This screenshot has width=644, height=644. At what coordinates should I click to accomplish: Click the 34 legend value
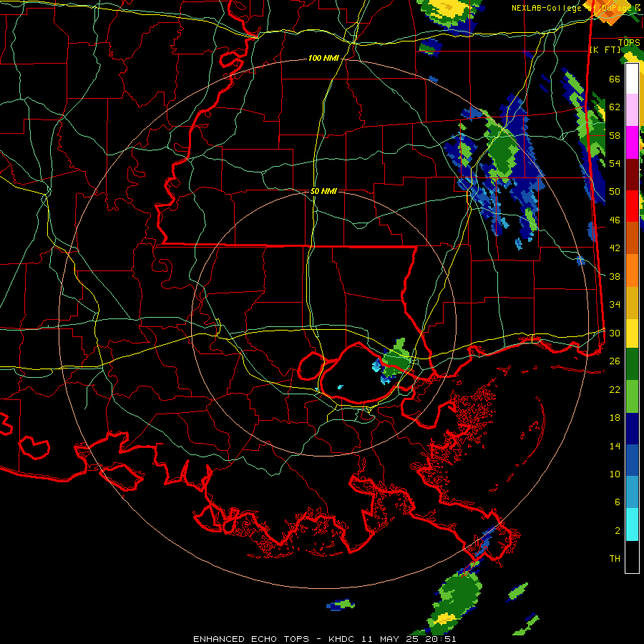[615, 305]
